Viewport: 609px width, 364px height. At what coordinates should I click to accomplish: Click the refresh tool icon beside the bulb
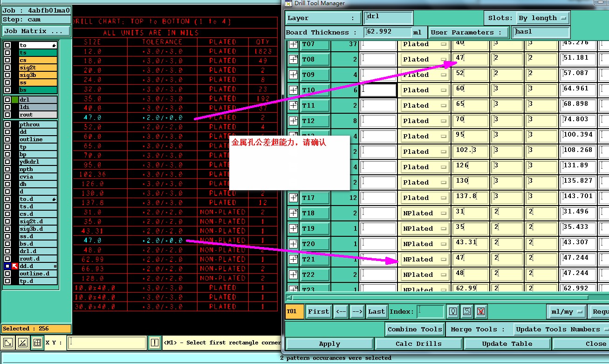coord(467,311)
